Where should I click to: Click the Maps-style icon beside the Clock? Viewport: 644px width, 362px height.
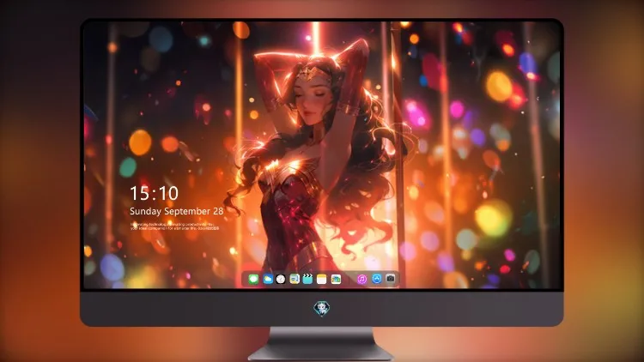(x=294, y=279)
